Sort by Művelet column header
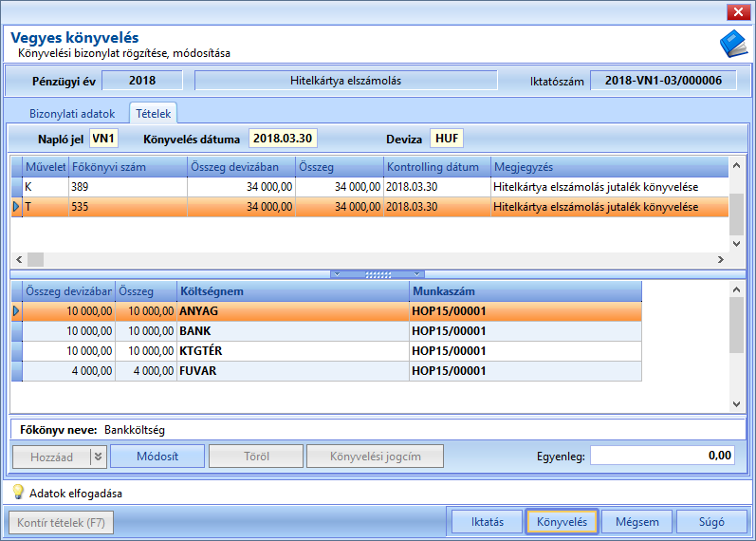This screenshot has width=756, height=541. 46,167
